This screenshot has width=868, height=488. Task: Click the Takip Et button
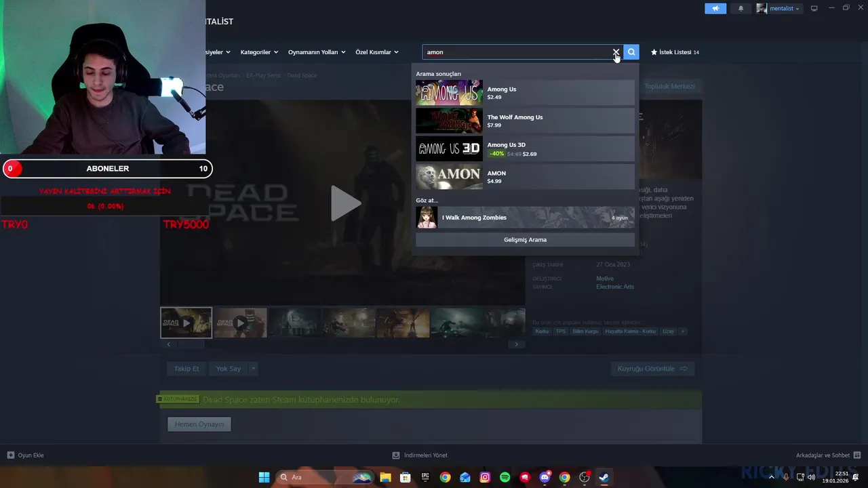[186, 369]
